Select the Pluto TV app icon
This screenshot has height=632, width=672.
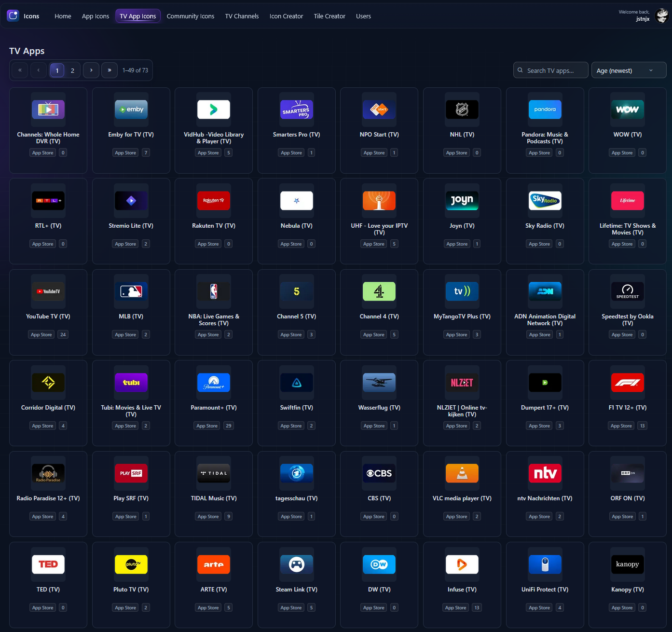pyautogui.click(x=131, y=564)
